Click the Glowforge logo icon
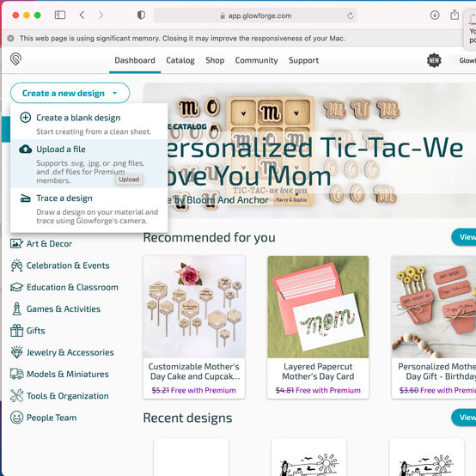This screenshot has width=476, height=476. (15, 59)
